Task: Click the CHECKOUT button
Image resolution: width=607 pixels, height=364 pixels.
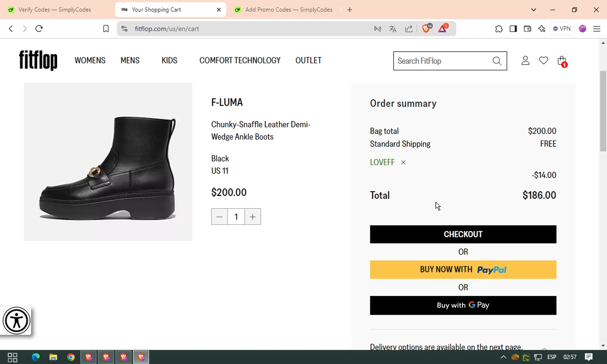Action: coord(463,235)
